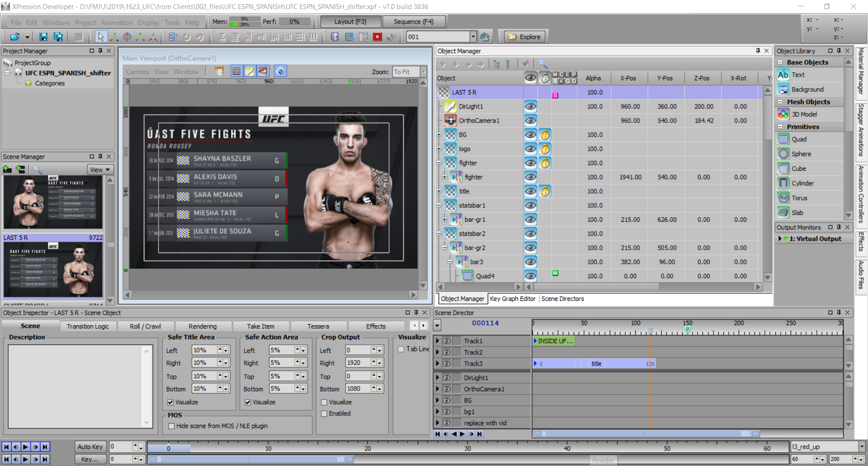Click the audio speaker icon in toolbar
This screenshot has width=868, height=466.
coord(392,37)
